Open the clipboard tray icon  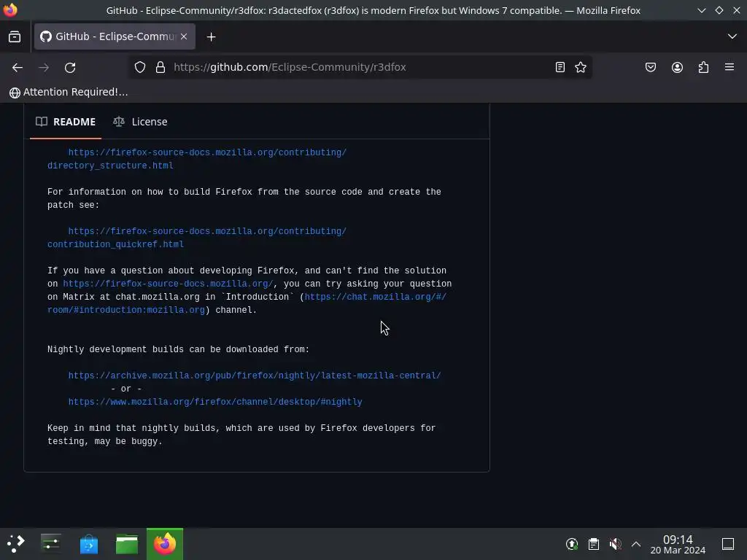click(593, 544)
